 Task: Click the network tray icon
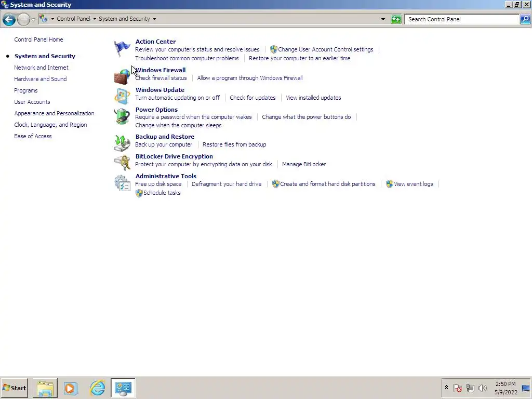point(470,388)
